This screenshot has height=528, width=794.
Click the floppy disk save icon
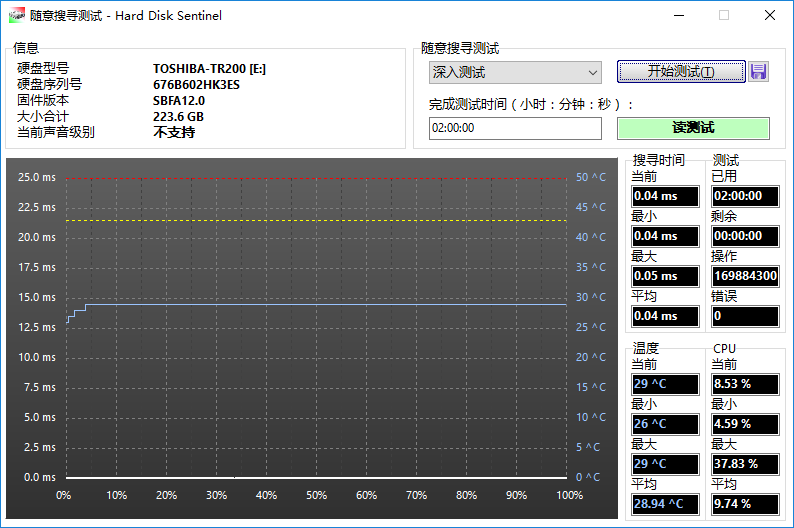(759, 72)
